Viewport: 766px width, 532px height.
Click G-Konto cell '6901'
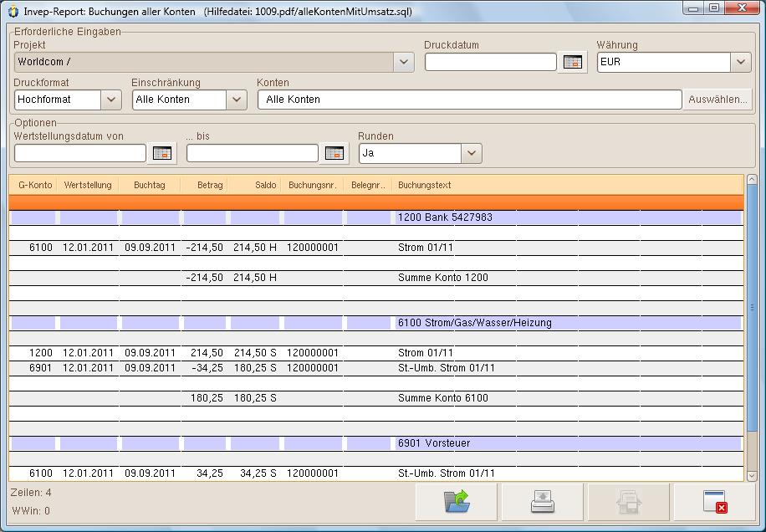tap(40, 368)
